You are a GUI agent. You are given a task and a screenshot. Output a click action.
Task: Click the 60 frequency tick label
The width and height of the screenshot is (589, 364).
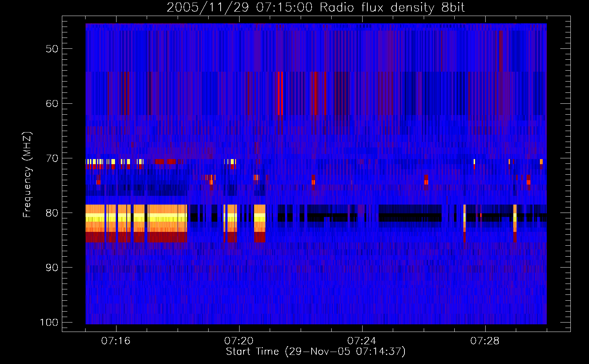coord(52,103)
